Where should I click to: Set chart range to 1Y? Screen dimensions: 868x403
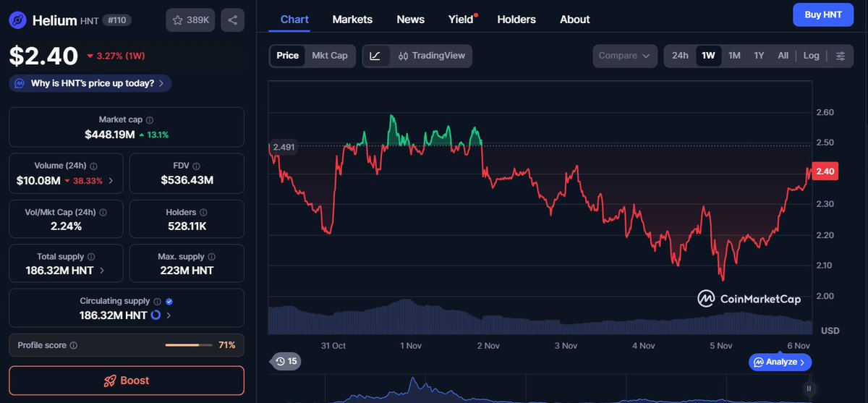pyautogui.click(x=759, y=56)
